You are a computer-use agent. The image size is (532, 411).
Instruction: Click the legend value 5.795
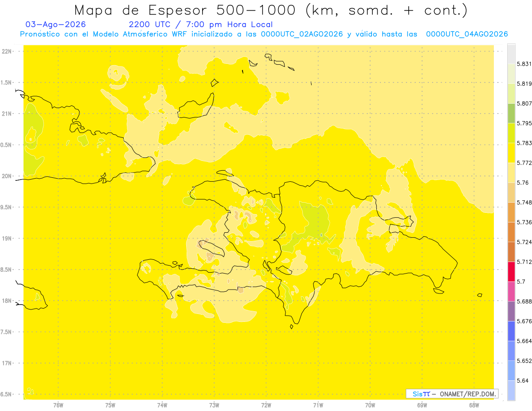524,123
